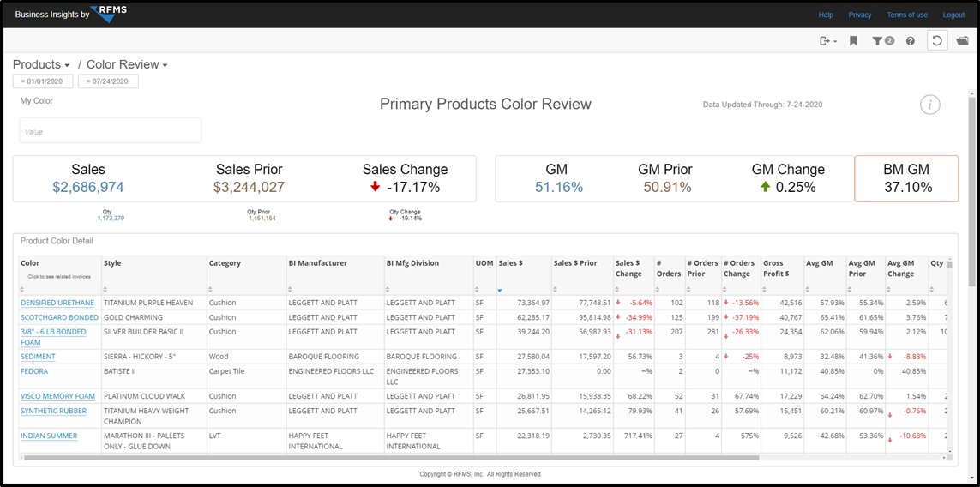980x487 pixels.
Task: Click the Sales Prior $3,244,027 value
Action: [x=250, y=187]
